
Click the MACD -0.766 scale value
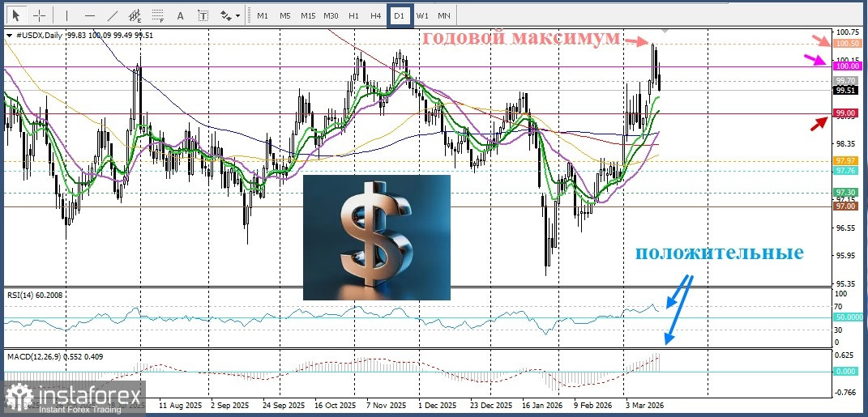point(846,392)
